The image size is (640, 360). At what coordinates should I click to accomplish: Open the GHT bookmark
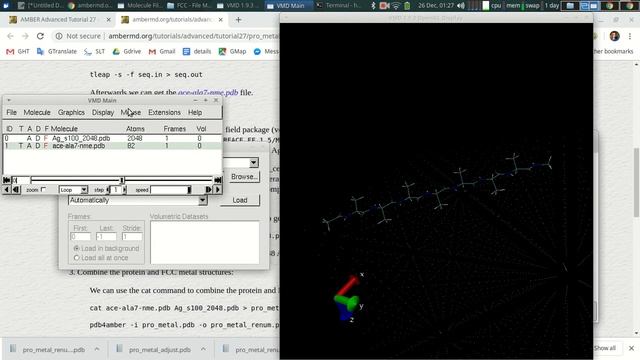pos(18,51)
